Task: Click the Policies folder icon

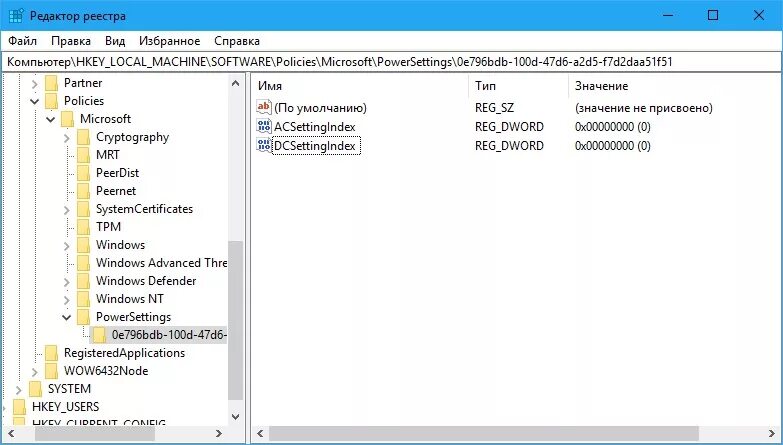Action: (51, 101)
